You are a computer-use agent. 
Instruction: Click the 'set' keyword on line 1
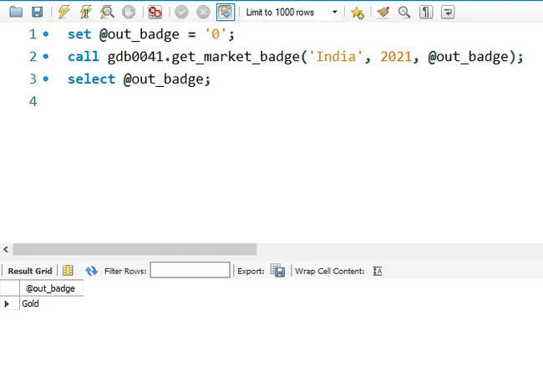79,34
